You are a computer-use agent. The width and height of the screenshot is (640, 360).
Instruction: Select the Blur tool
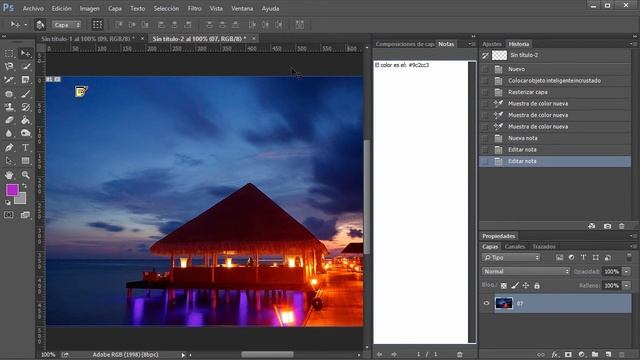9,133
